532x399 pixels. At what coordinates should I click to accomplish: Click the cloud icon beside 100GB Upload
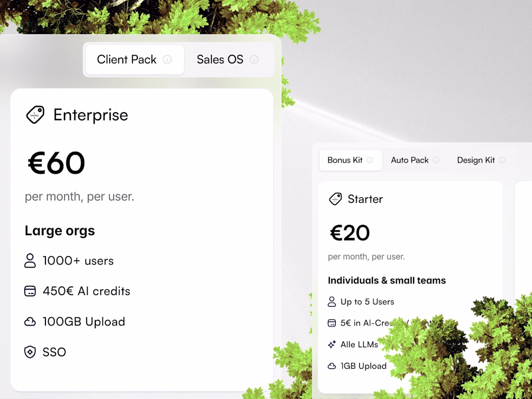(x=30, y=322)
